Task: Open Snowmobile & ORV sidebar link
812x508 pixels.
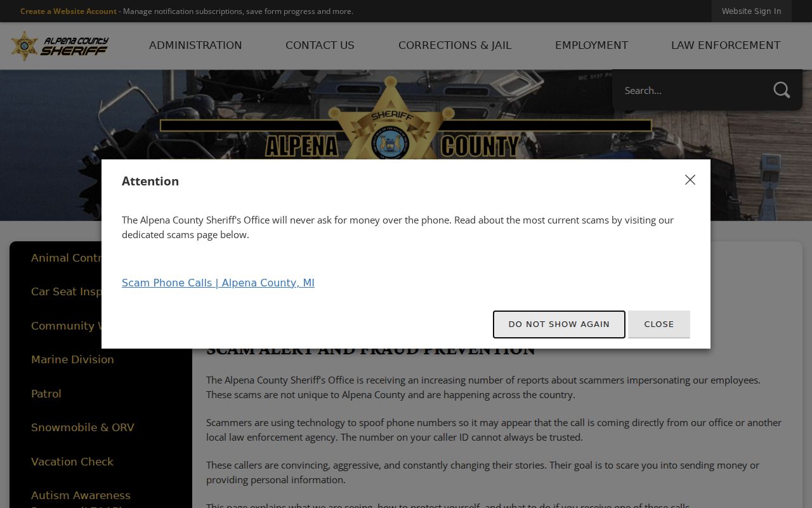Action: (x=82, y=427)
